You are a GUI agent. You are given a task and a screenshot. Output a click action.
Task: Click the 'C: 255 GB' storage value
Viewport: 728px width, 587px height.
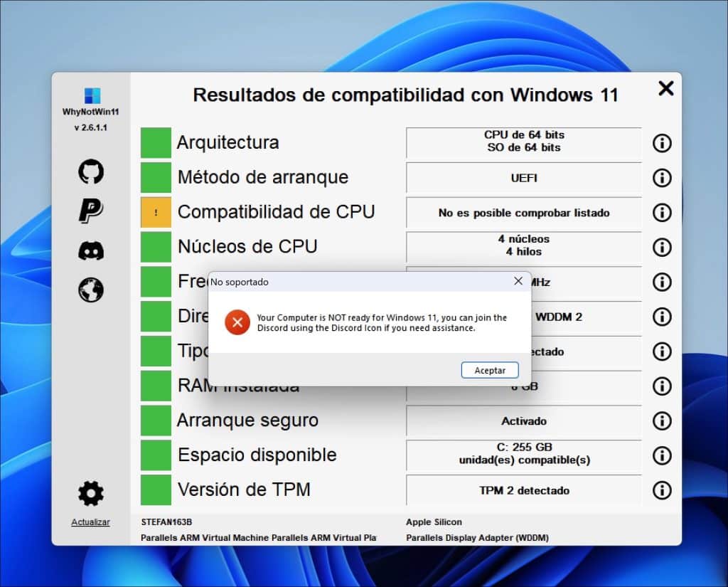pos(524,454)
